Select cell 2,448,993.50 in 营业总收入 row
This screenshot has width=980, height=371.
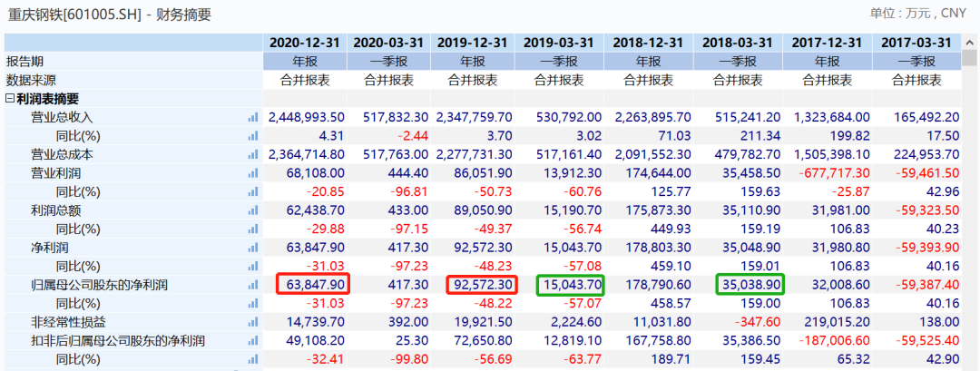[x=307, y=117]
